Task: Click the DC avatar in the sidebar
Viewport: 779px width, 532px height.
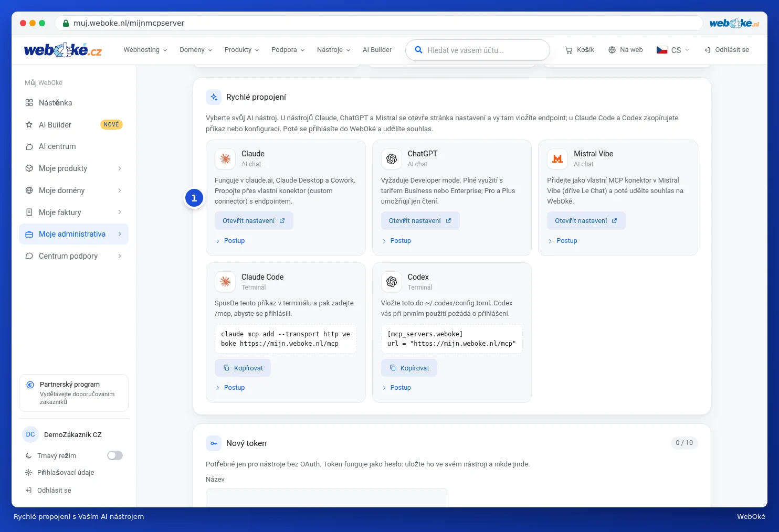Action: pyautogui.click(x=30, y=434)
